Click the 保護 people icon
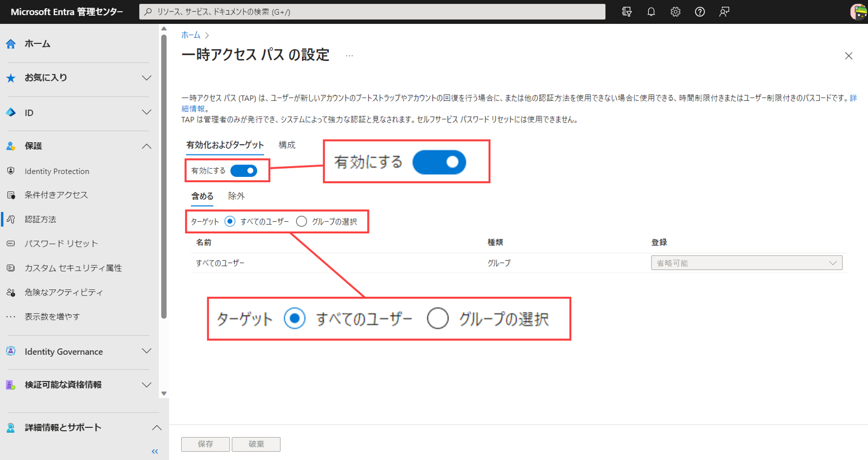 click(x=11, y=146)
